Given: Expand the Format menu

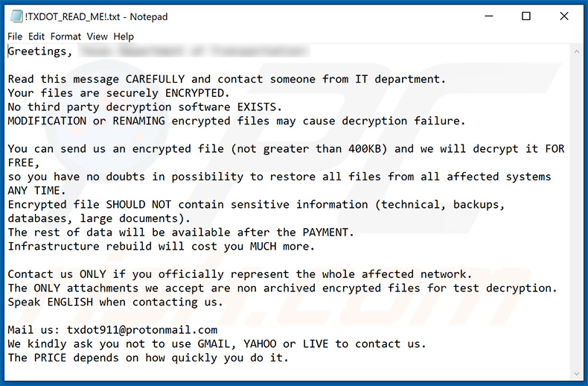Looking at the screenshot, I should click(x=65, y=37).
